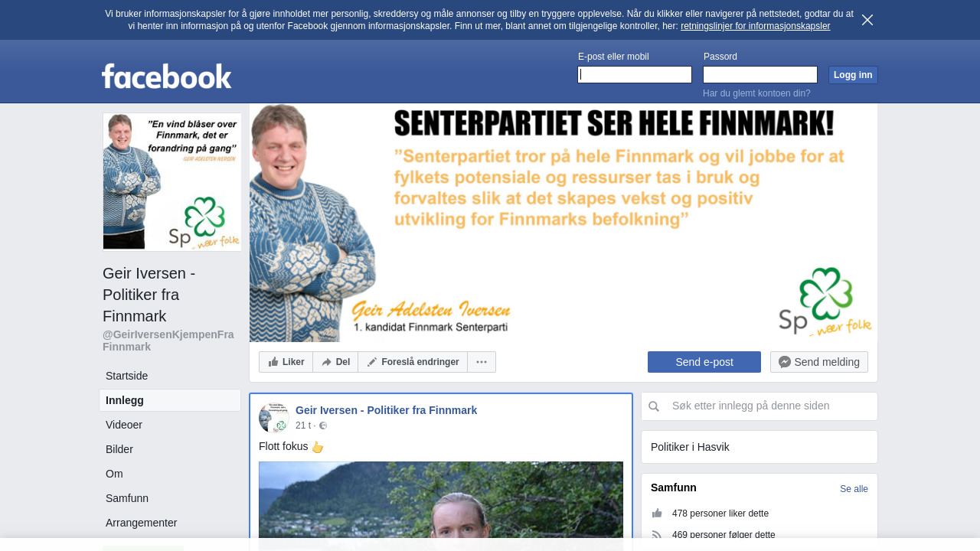This screenshot has height=551, width=980.
Task: Focus the E-post eller mobil field
Action: click(635, 74)
